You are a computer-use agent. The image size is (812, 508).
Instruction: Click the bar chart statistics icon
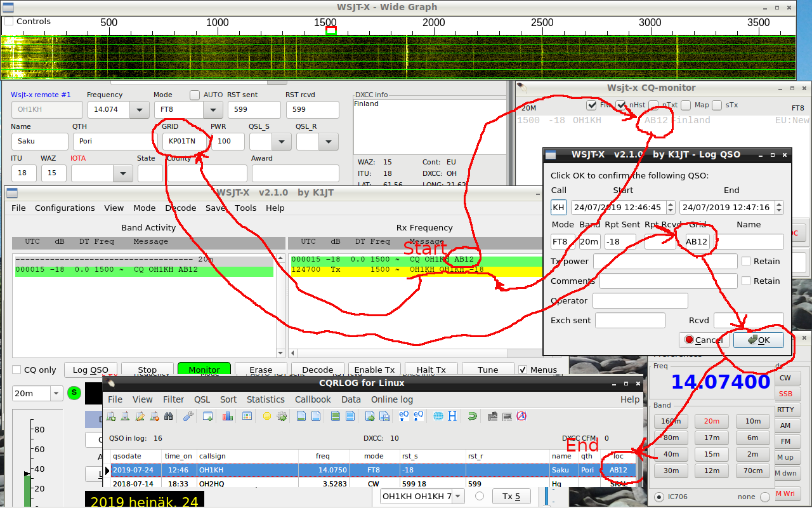227,416
